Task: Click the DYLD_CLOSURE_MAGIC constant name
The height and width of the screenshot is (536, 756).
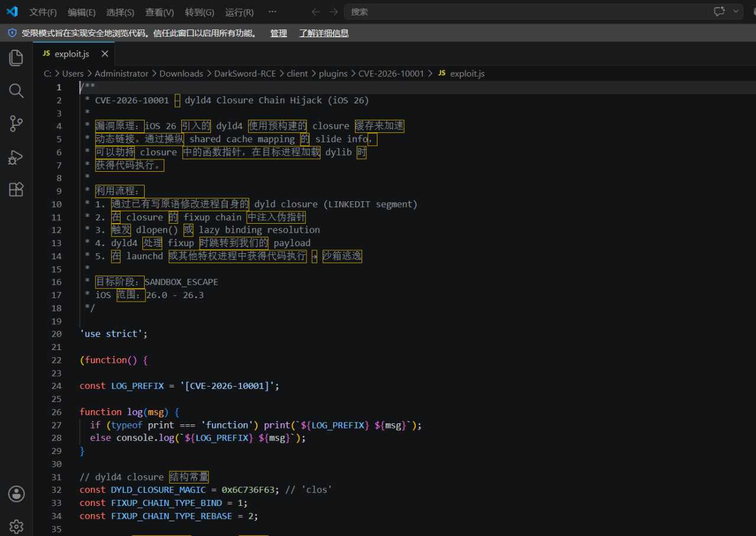Action: coord(158,490)
